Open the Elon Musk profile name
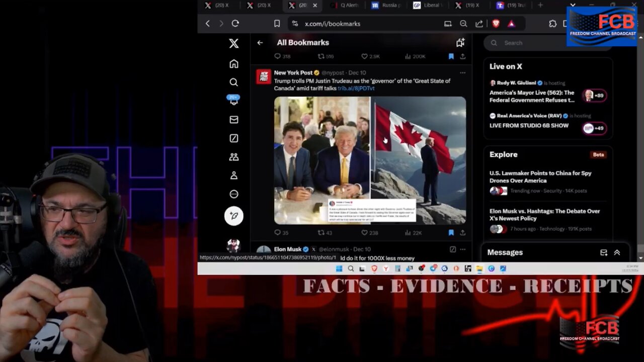The image size is (644, 362). coord(288,249)
